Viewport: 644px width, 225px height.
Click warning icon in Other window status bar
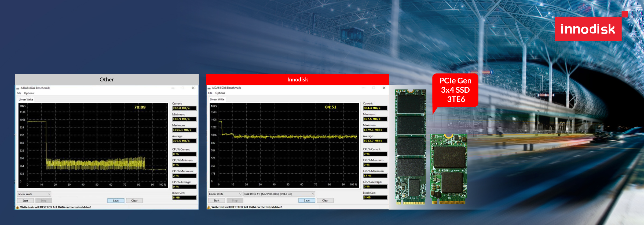pos(18,207)
